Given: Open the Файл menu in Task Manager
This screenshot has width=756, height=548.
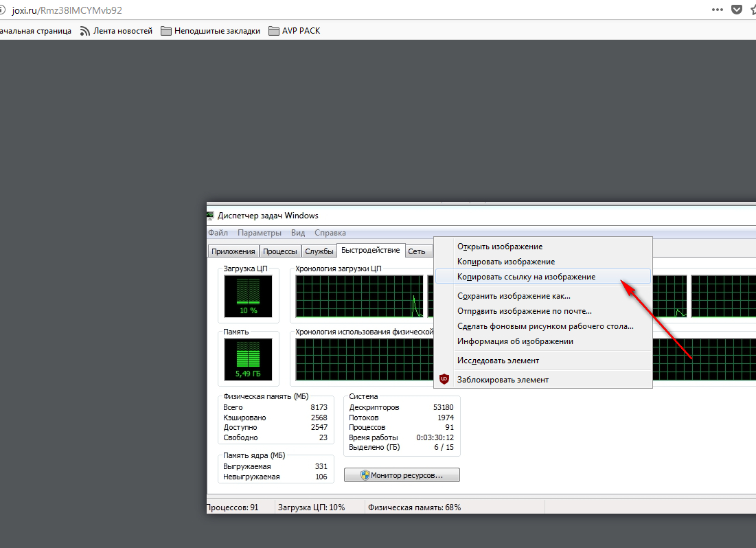Looking at the screenshot, I should point(218,233).
